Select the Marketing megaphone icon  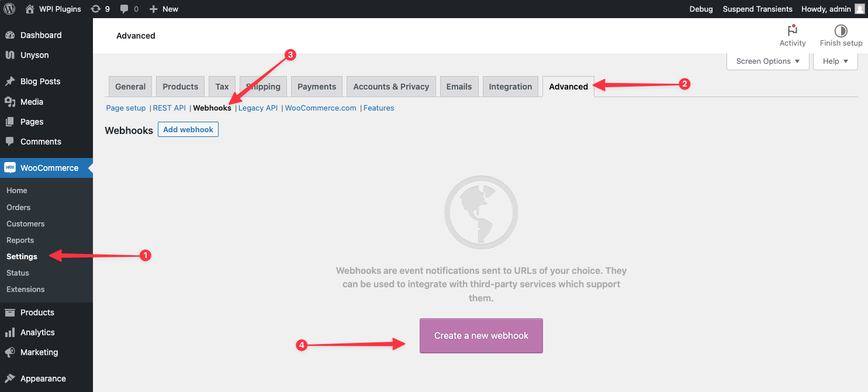pyautogui.click(x=10, y=352)
